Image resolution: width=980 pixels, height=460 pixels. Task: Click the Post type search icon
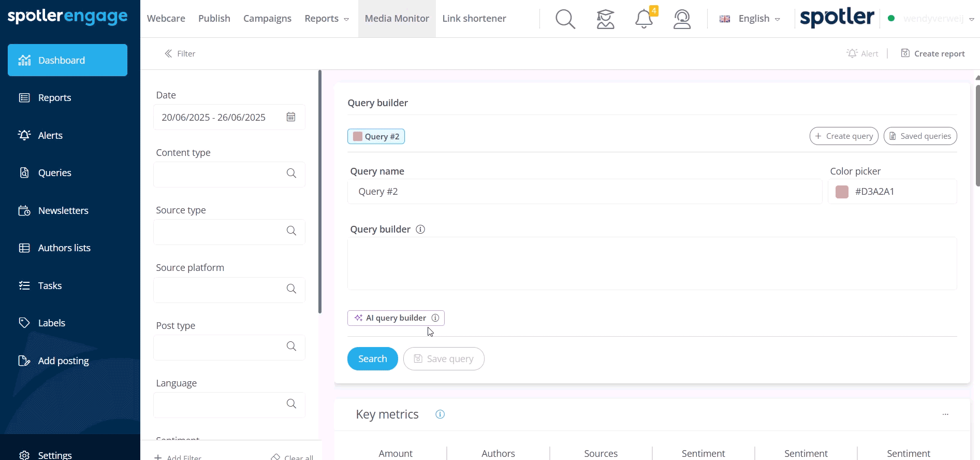tap(291, 346)
